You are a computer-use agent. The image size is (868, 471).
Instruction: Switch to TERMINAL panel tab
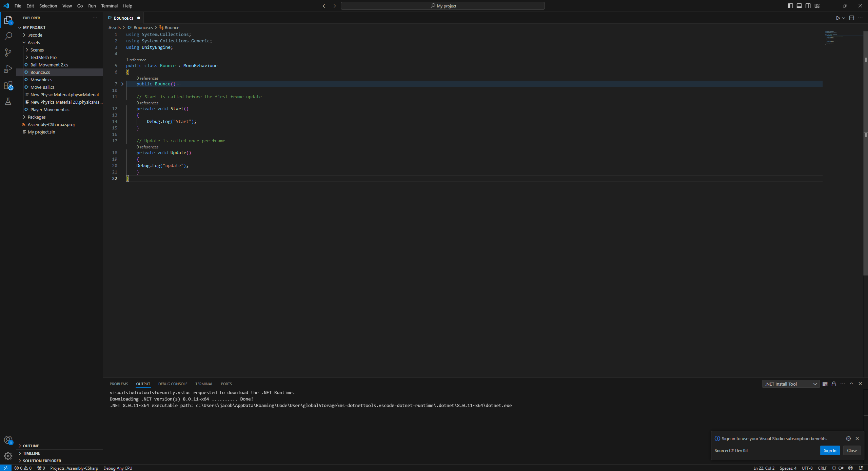point(204,384)
